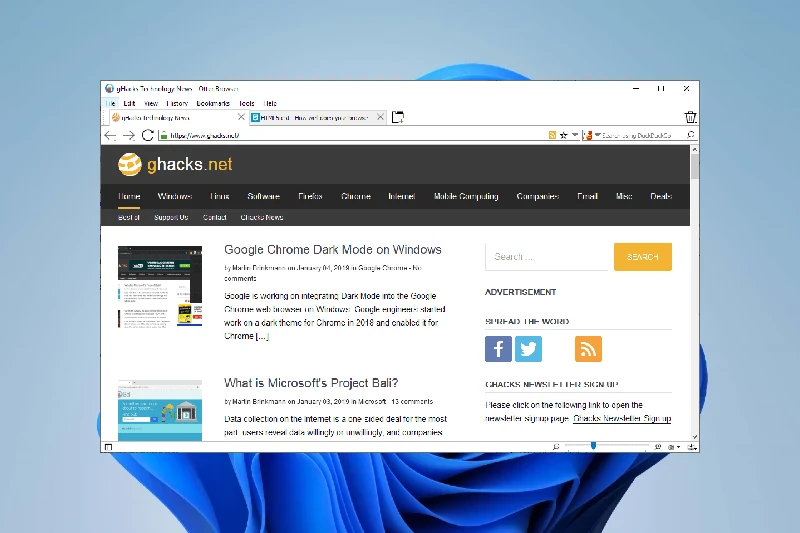Close the gHacks Technology News tab
This screenshot has width=800, height=533.
click(x=241, y=117)
